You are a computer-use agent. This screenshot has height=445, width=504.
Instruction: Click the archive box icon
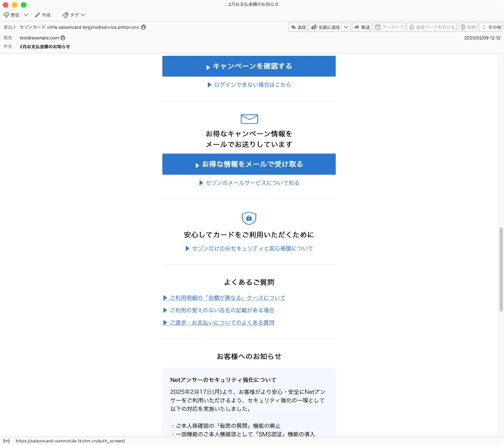378,27
